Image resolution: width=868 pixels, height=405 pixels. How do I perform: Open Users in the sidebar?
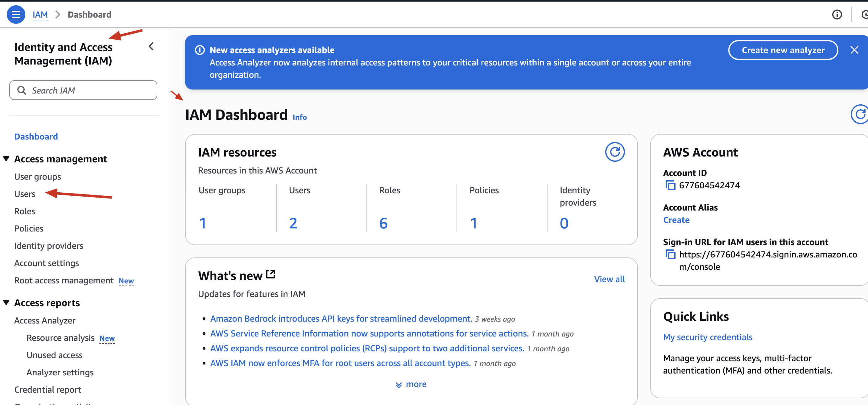click(25, 194)
